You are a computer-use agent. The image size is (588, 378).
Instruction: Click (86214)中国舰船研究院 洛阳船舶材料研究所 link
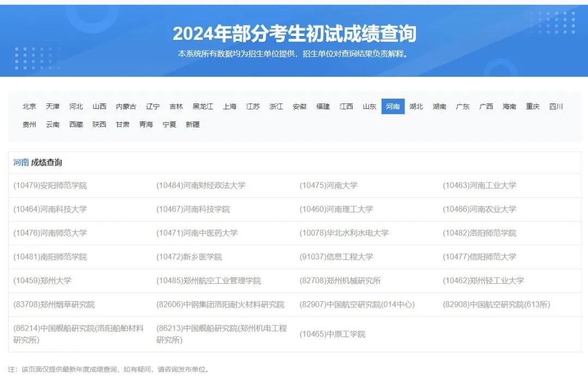78,334
